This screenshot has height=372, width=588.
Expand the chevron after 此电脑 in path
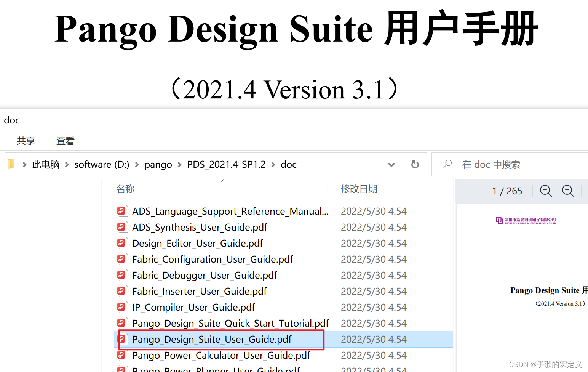[x=67, y=165]
